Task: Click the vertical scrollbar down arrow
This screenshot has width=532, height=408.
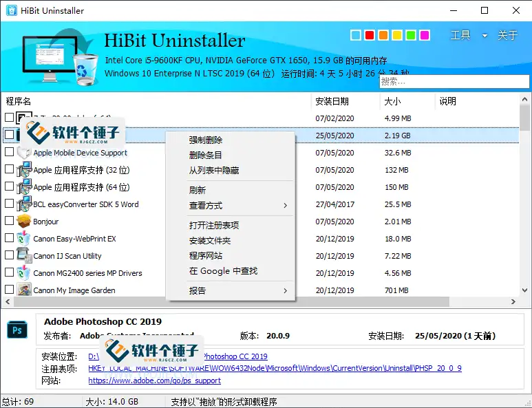Action: click(x=524, y=290)
